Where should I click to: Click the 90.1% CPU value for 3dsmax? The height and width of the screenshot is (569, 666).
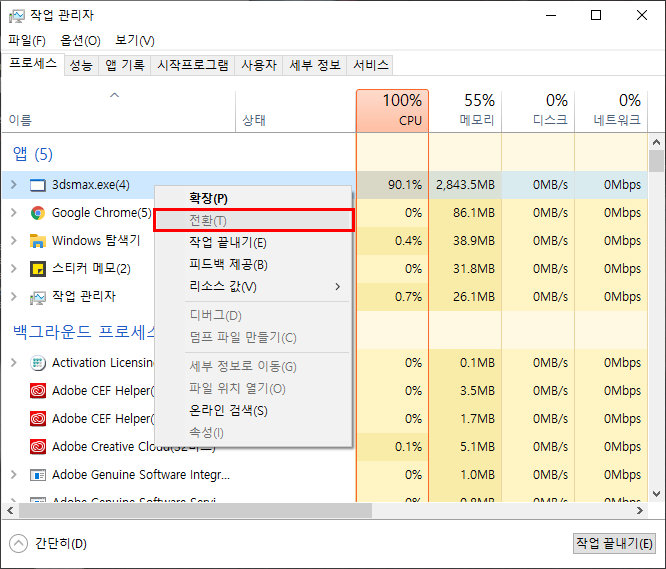pos(405,185)
